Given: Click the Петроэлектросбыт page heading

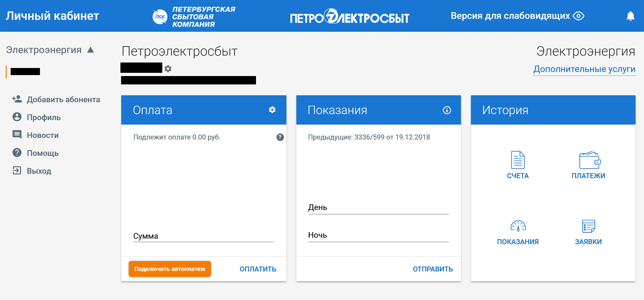Looking at the screenshot, I should 180,52.
